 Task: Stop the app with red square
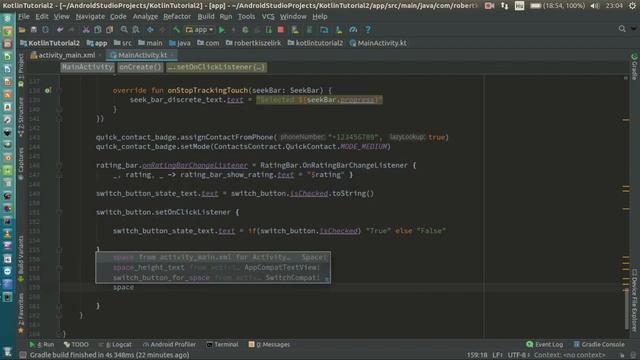tap(280, 30)
